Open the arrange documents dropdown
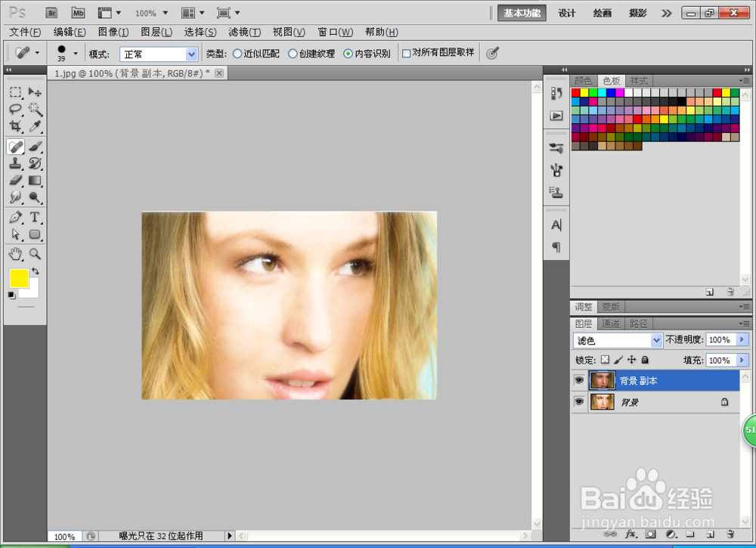This screenshot has width=756, height=548. tap(193, 13)
